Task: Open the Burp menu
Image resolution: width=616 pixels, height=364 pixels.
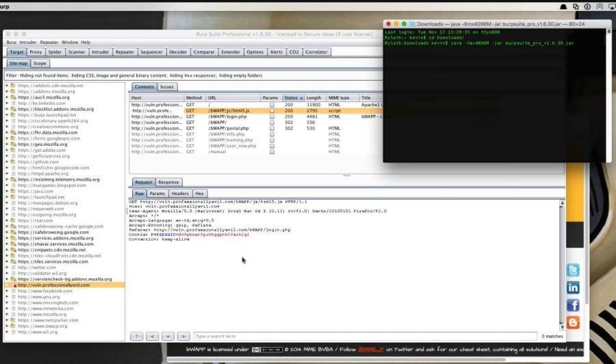Action: pos(12,42)
